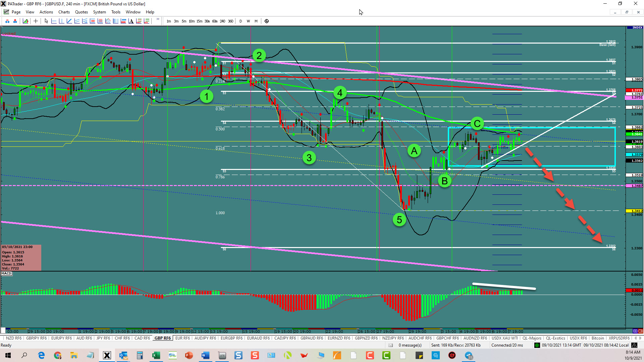Switch to the Daily (D) timeframe

pos(240,21)
